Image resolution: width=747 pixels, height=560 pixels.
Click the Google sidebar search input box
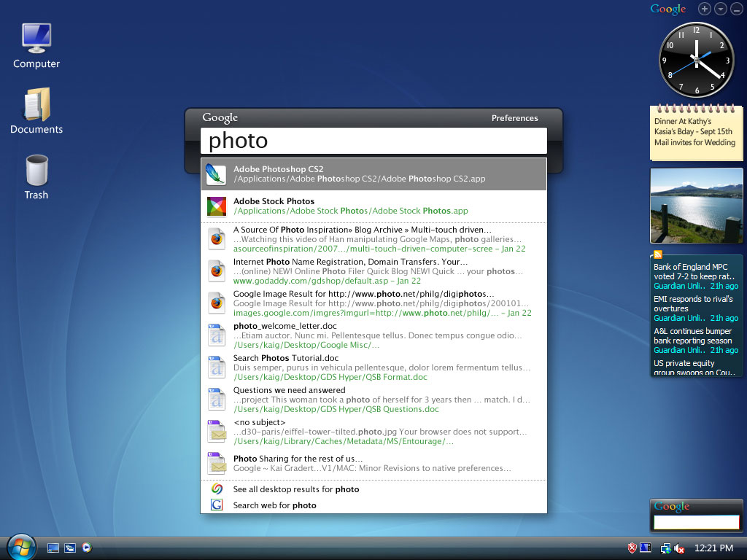tap(696, 522)
